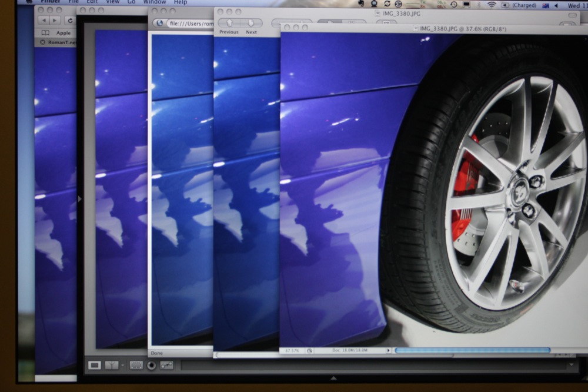The height and width of the screenshot is (392, 588).
Task: Select Lightroom before/after compare view icon
Action: pyautogui.click(x=111, y=365)
